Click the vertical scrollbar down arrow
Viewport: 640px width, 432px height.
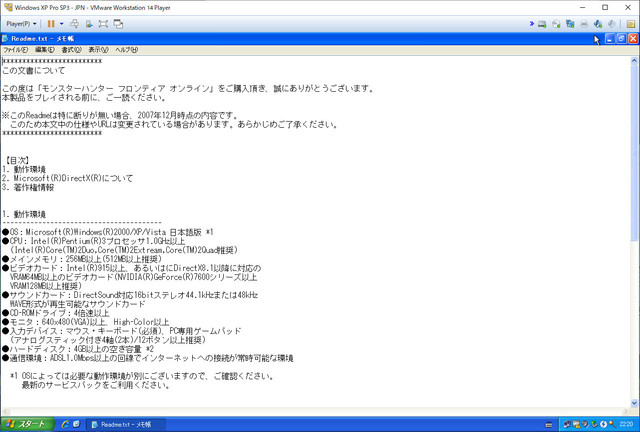click(634, 403)
